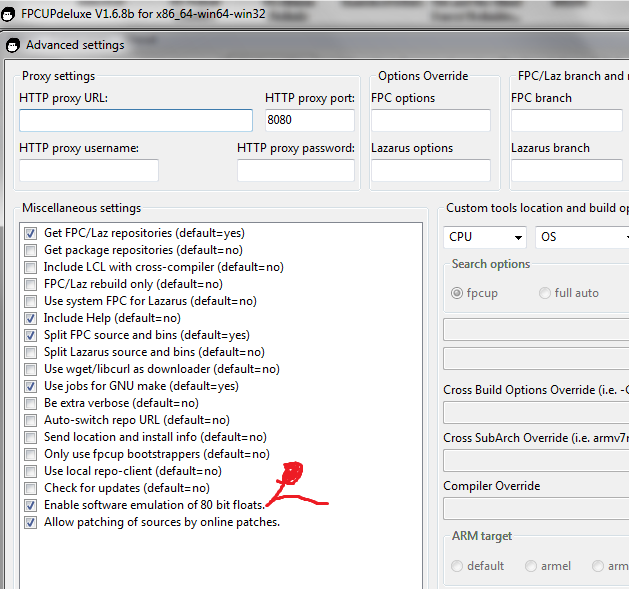Click the Proxy settings group label
The height and width of the screenshot is (589, 629).
(x=59, y=76)
